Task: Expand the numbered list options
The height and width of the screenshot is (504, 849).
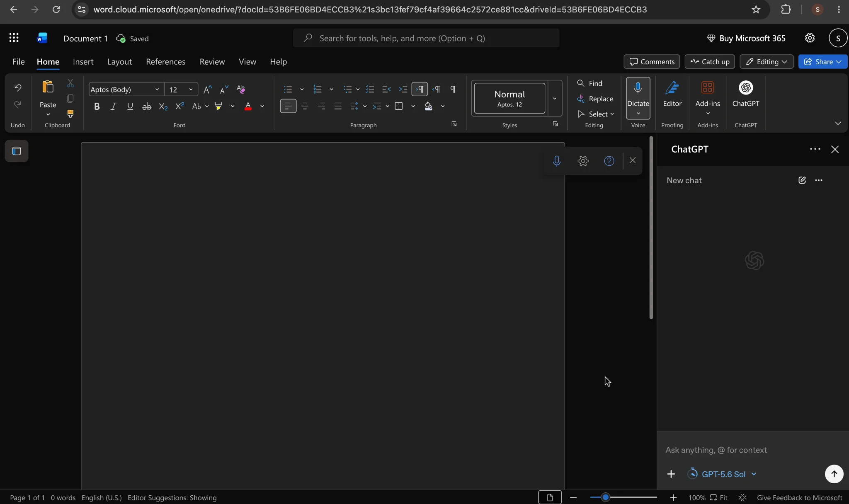Action: pyautogui.click(x=331, y=89)
